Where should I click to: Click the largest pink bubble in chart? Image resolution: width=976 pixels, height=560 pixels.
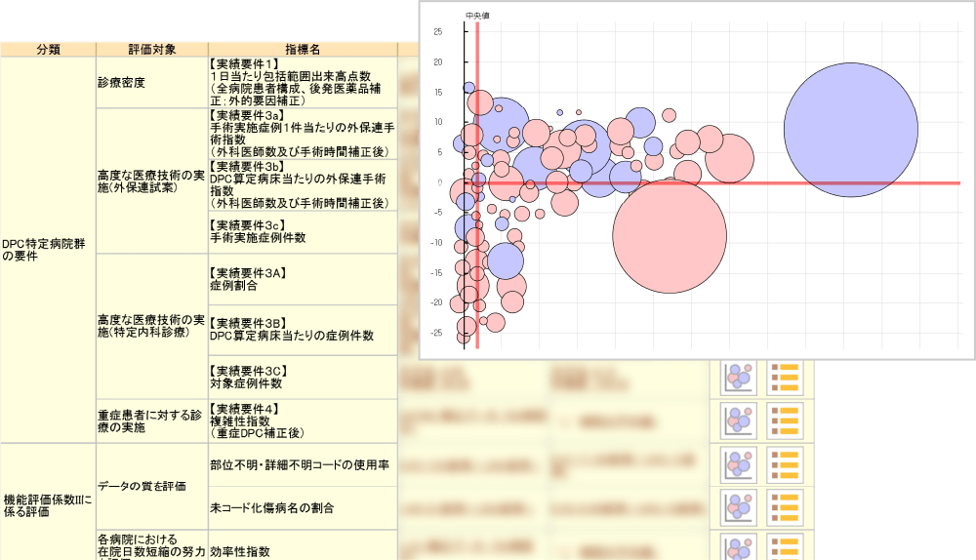[670, 236]
